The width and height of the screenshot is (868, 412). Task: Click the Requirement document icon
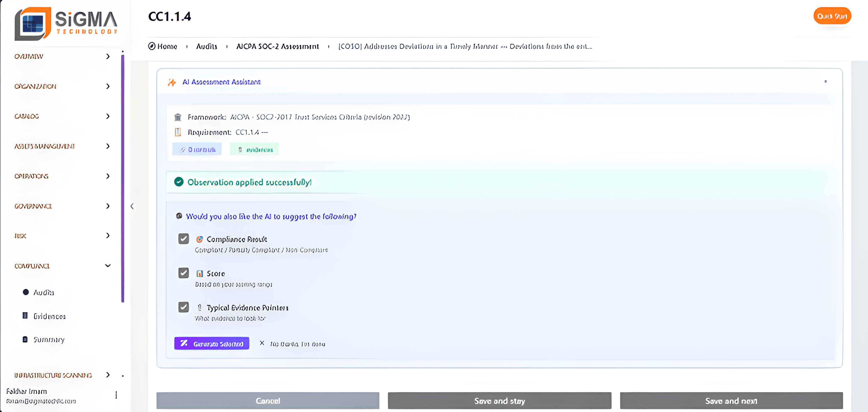click(177, 132)
